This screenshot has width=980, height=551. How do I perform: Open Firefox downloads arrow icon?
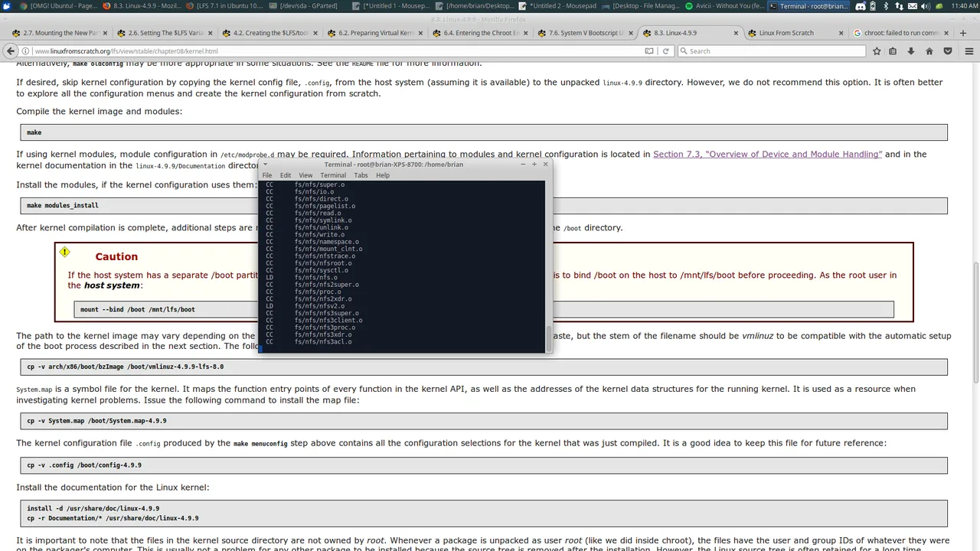tap(911, 51)
